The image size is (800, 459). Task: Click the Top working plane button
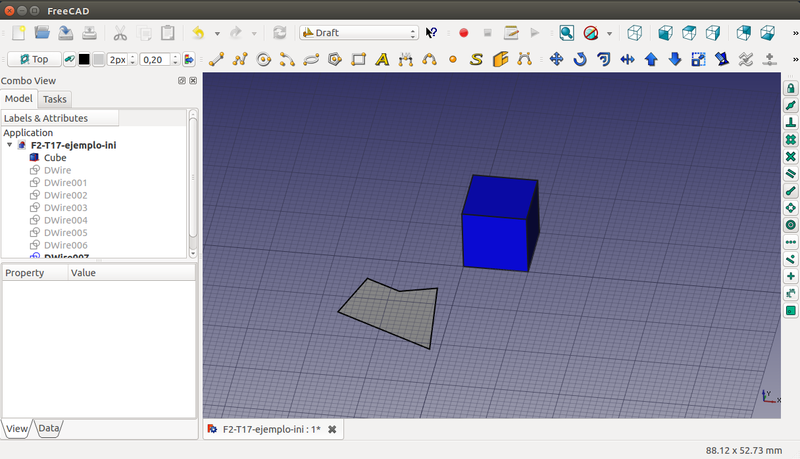pyautogui.click(x=34, y=59)
